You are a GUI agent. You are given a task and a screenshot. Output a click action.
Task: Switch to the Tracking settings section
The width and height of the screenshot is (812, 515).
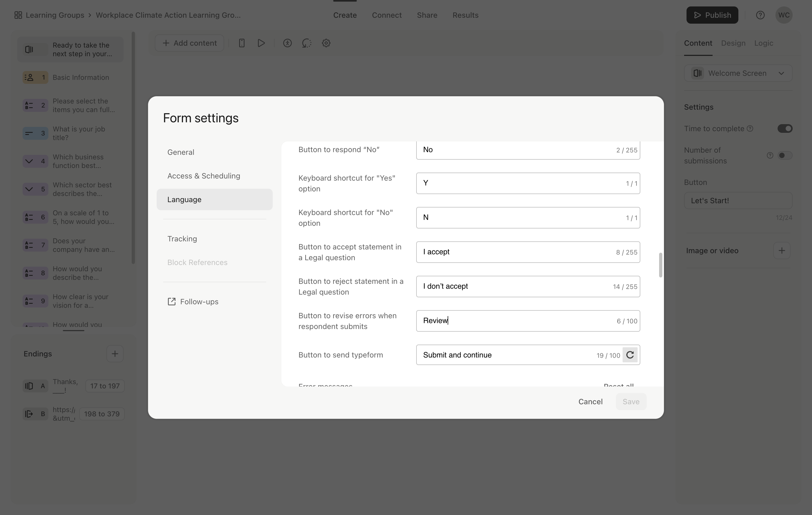click(x=182, y=239)
